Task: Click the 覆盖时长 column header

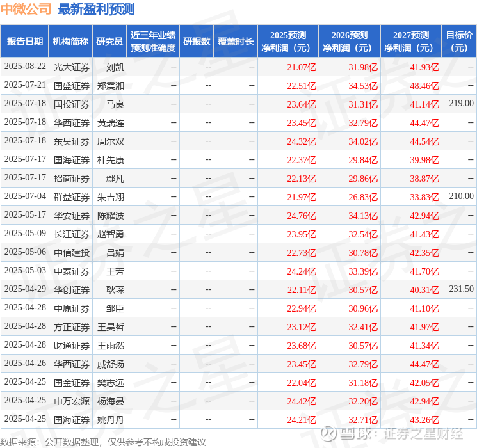Action: (x=236, y=42)
